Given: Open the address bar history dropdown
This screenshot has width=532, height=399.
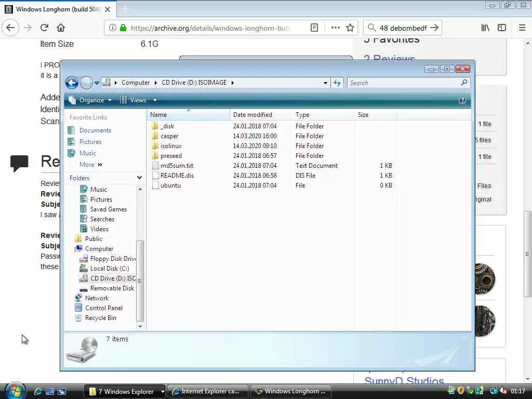Looking at the screenshot, I should [x=325, y=83].
